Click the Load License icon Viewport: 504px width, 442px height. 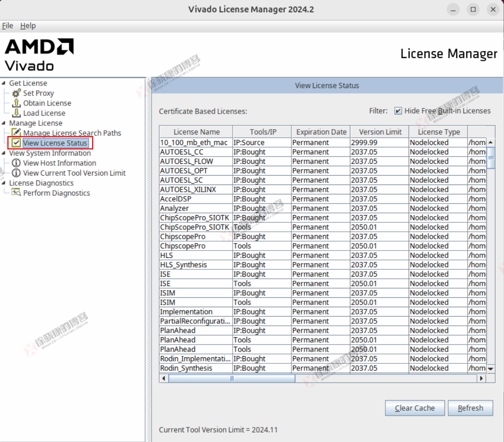point(16,113)
